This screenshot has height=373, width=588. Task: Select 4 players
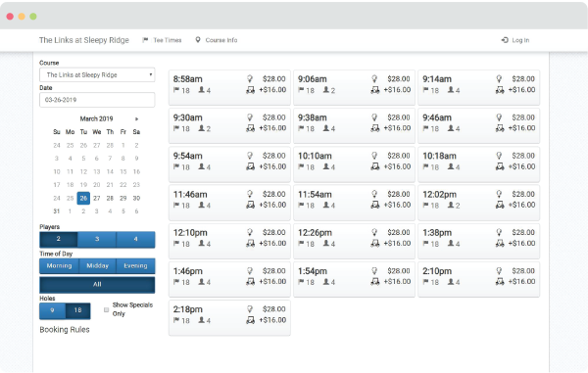point(136,239)
